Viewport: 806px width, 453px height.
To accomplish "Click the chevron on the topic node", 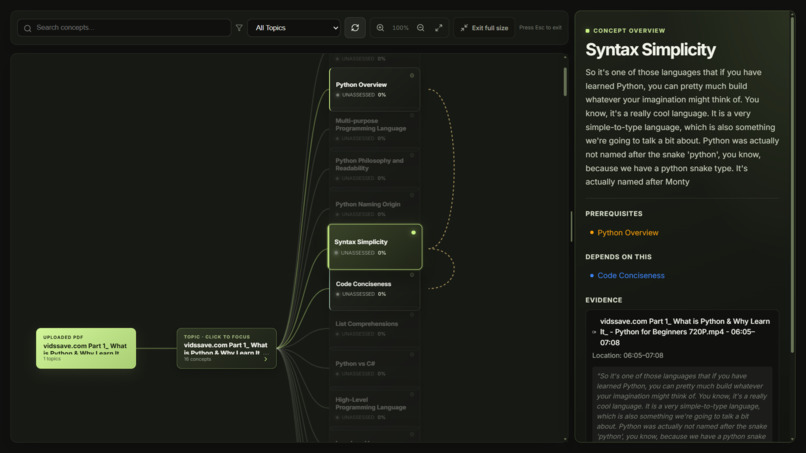I will [266, 359].
